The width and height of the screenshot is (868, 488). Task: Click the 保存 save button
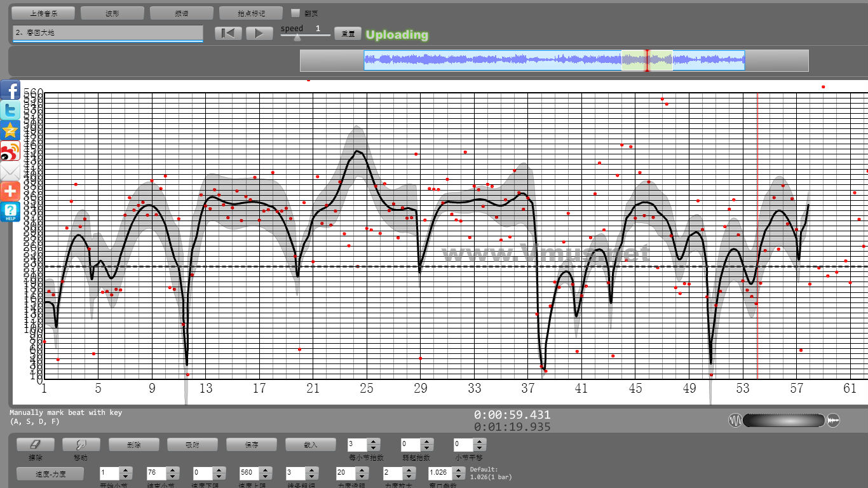[252, 445]
